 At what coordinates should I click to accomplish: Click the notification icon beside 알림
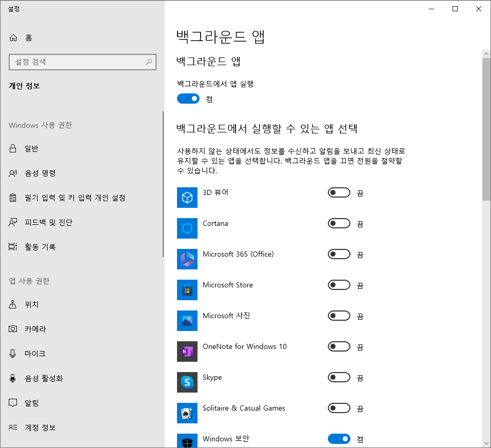[13, 402]
